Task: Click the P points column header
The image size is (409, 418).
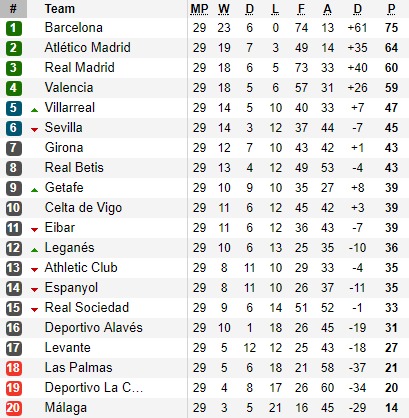Action: click(391, 9)
